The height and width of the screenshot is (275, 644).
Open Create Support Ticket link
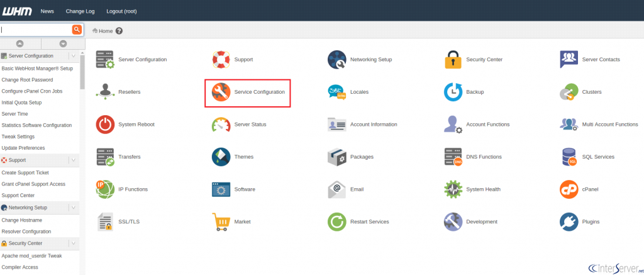(x=25, y=172)
